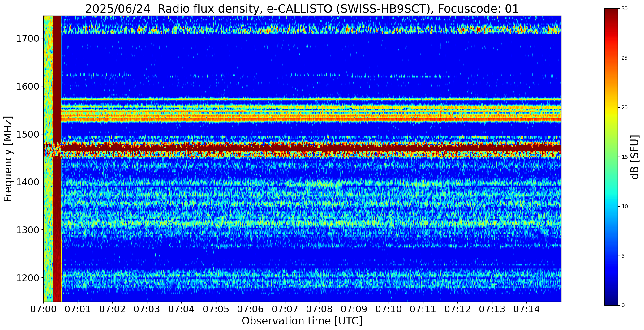This screenshot has height=330, width=644.
Task: Click the 07:01 time tick label
Action: (78, 309)
